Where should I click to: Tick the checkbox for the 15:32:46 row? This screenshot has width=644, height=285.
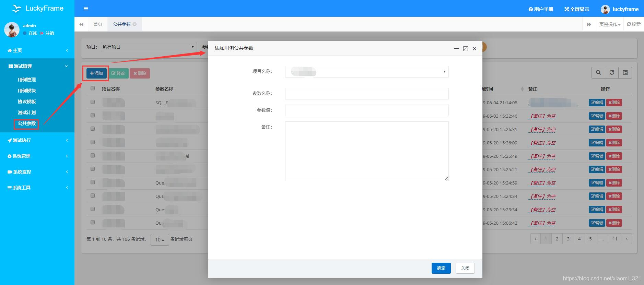(x=93, y=115)
